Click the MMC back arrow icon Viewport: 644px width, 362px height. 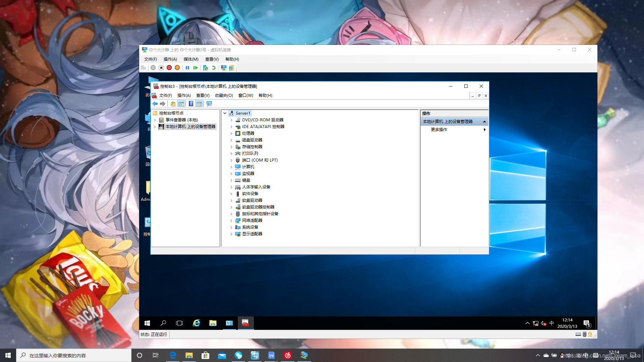(x=155, y=104)
